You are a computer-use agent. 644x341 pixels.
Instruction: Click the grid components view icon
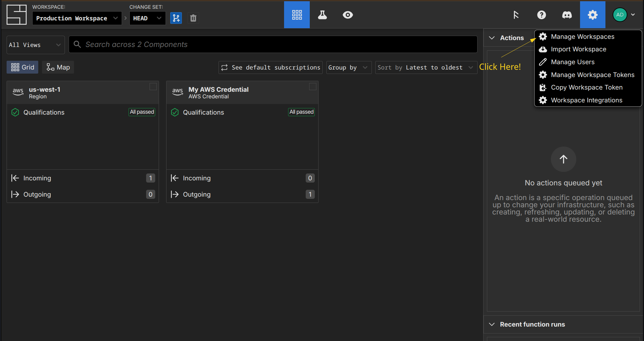(x=297, y=15)
